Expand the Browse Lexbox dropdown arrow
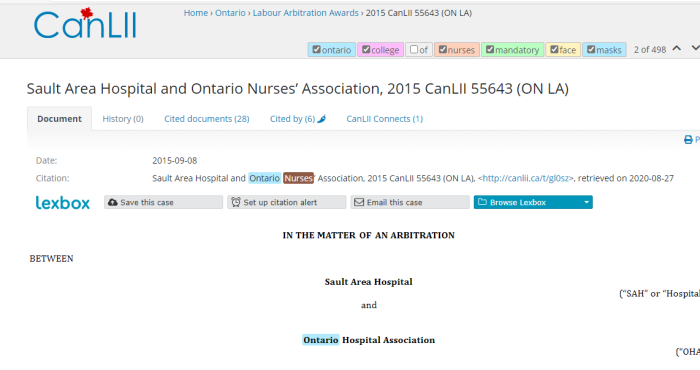 tap(587, 202)
